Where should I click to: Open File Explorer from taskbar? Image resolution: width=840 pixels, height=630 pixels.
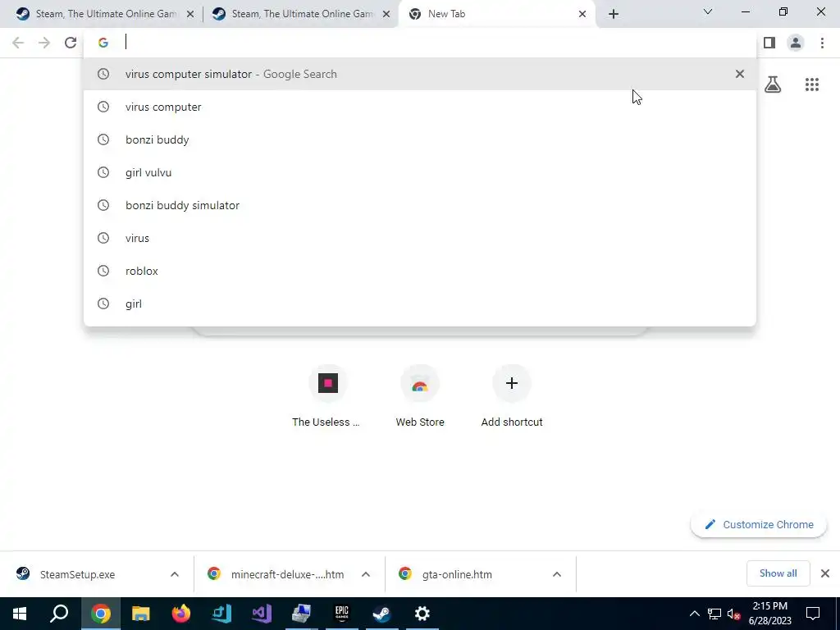(x=141, y=614)
